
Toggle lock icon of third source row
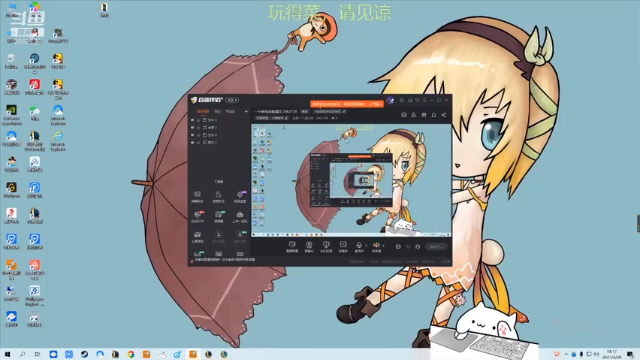click(199, 135)
